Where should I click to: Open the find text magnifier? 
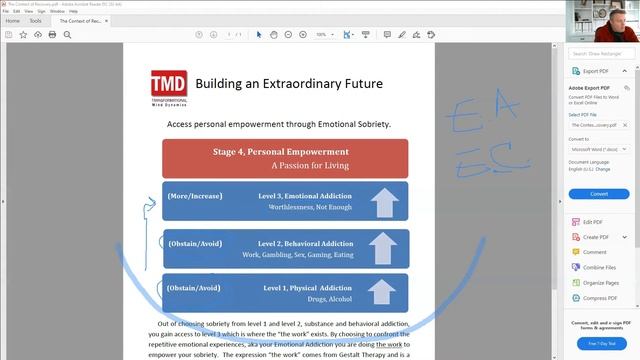67,35
